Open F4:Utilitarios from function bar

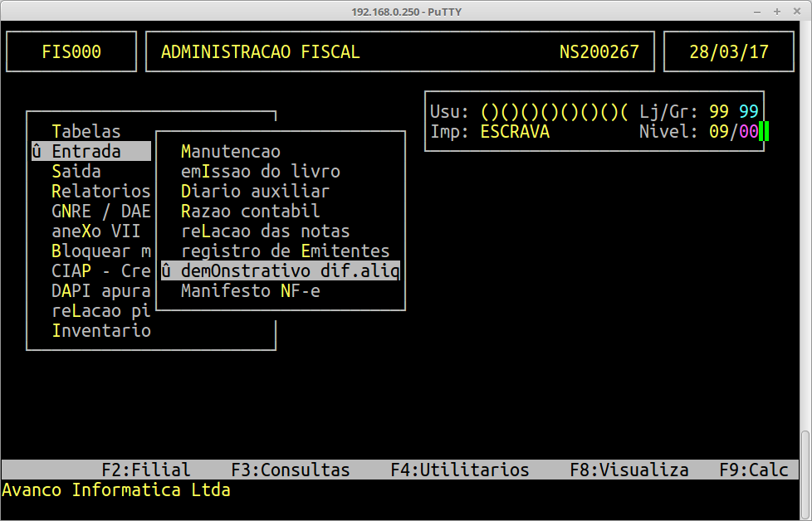pos(460,470)
